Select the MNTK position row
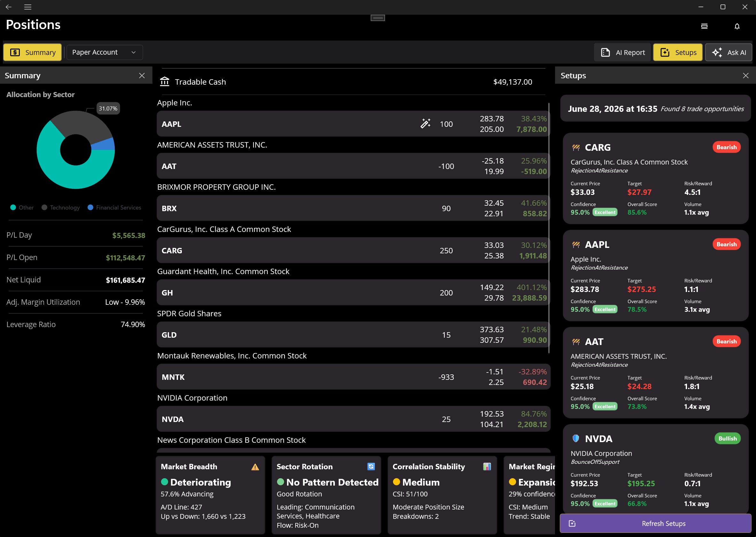The width and height of the screenshot is (756, 537). point(353,377)
